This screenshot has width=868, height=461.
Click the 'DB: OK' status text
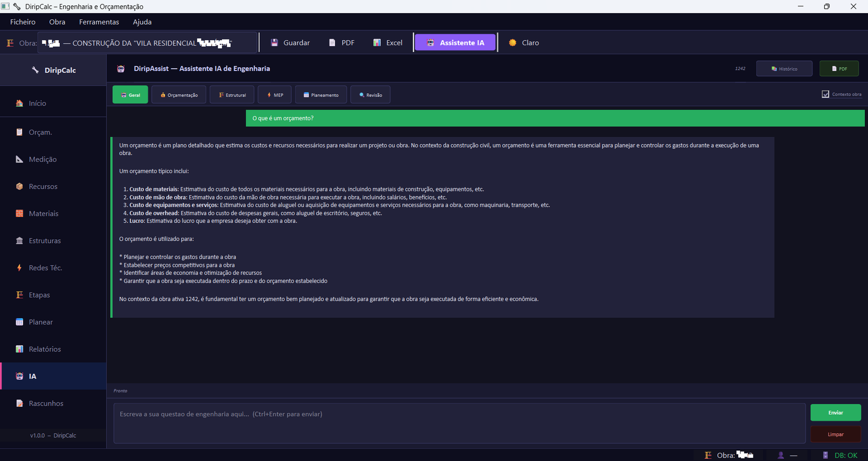click(x=846, y=456)
